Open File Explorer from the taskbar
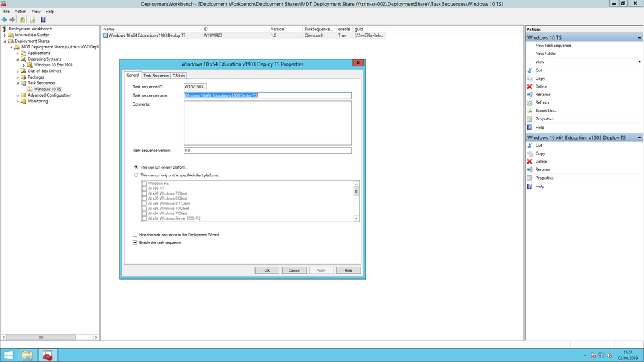The image size is (644, 362). click(x=27, y=356)
